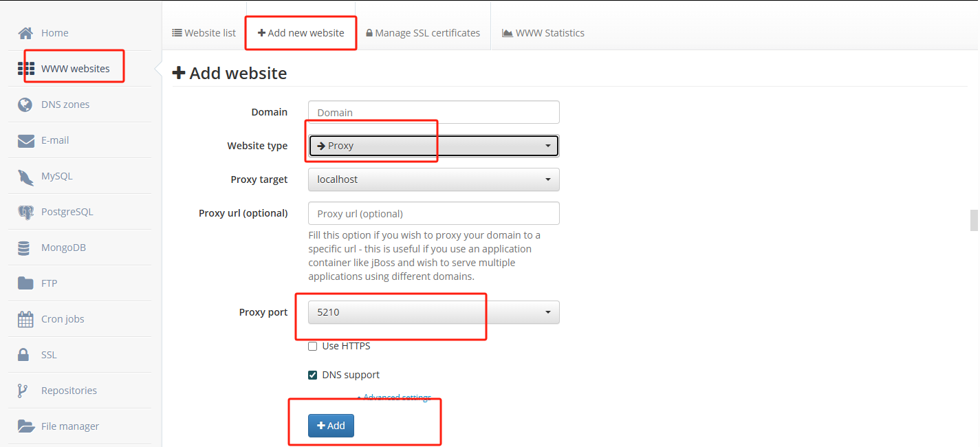Click the blue Add button
Image resolution: width=980 pixels, height=447 pixels.
tap(331, 426)
